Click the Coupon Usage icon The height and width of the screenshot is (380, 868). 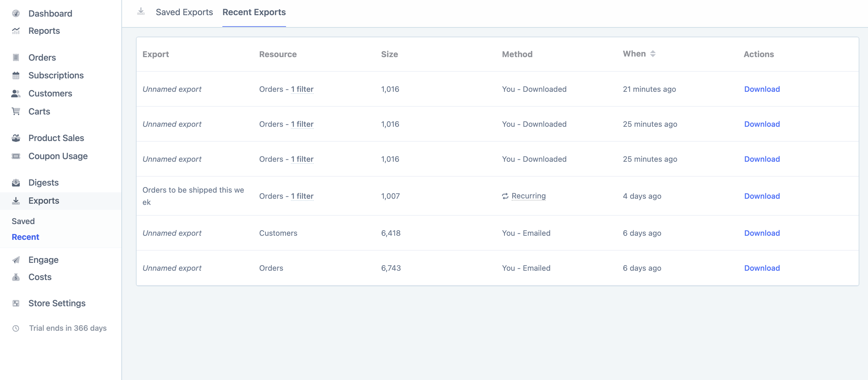point(16,156)
